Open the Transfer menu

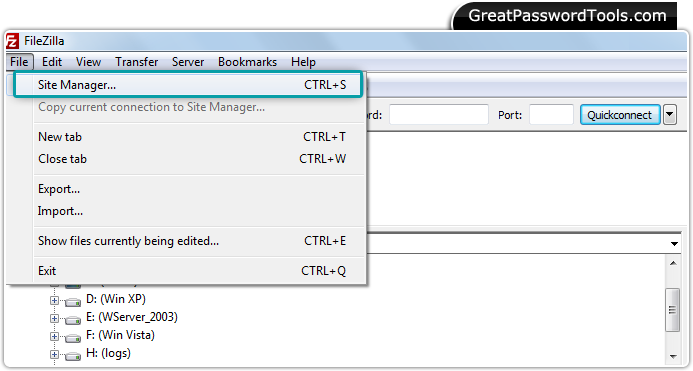[x=137, y=62]
